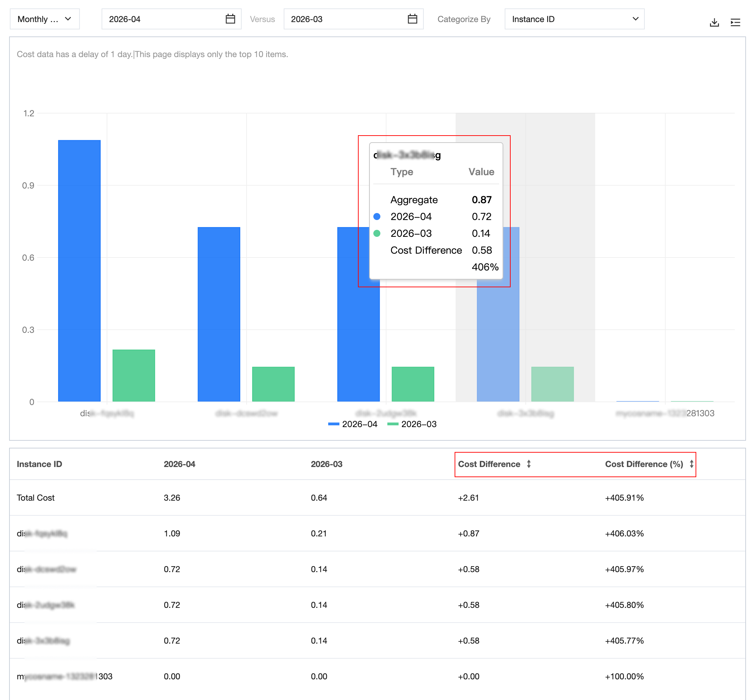Toggle the 2026-03 legend series
This screenshot has height=700, width=753.
coord(412,424)
